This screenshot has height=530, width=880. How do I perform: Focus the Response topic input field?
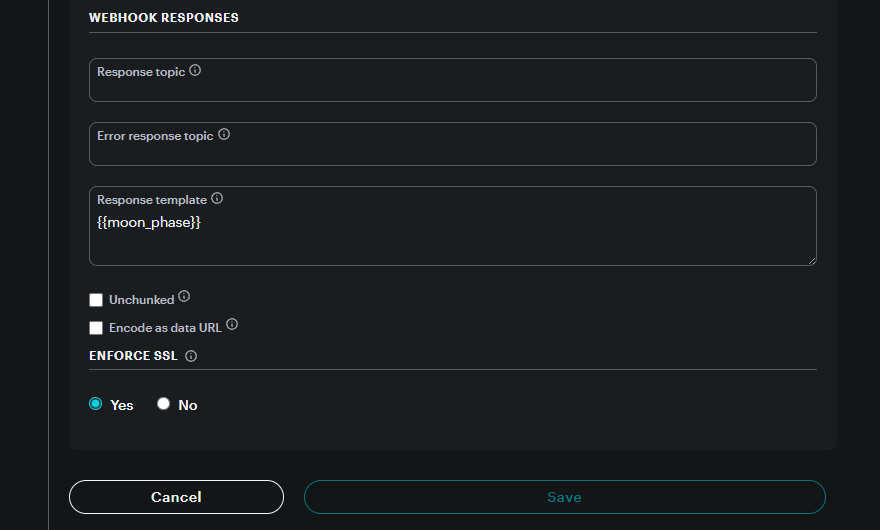pos(453,80)
